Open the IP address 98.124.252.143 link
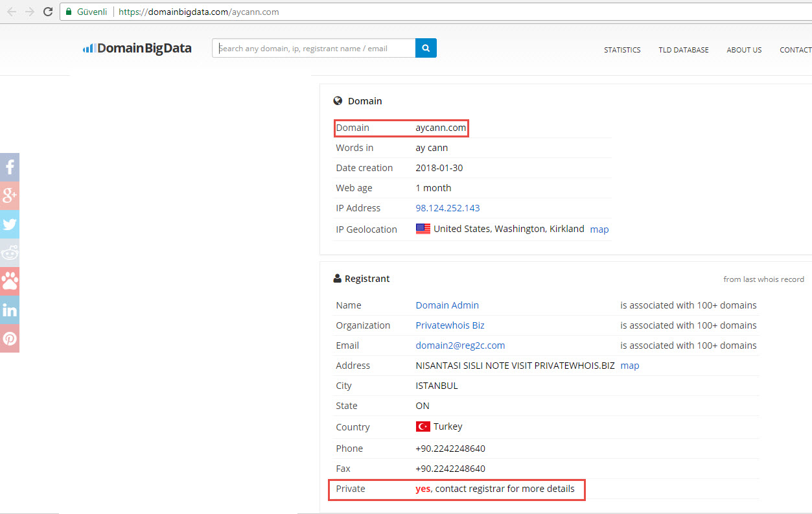 click(x=448, y=208)
